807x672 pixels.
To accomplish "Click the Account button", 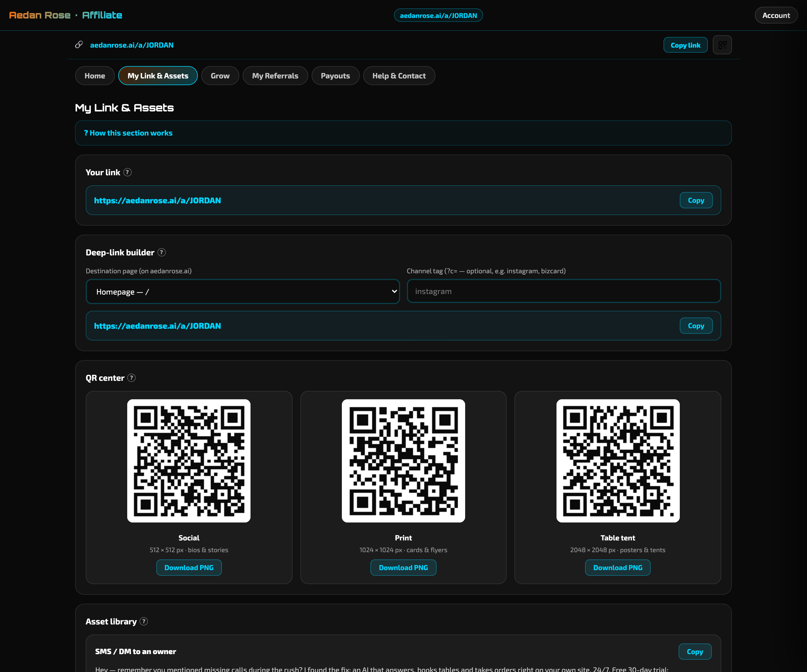I will [x=776, y=15].
